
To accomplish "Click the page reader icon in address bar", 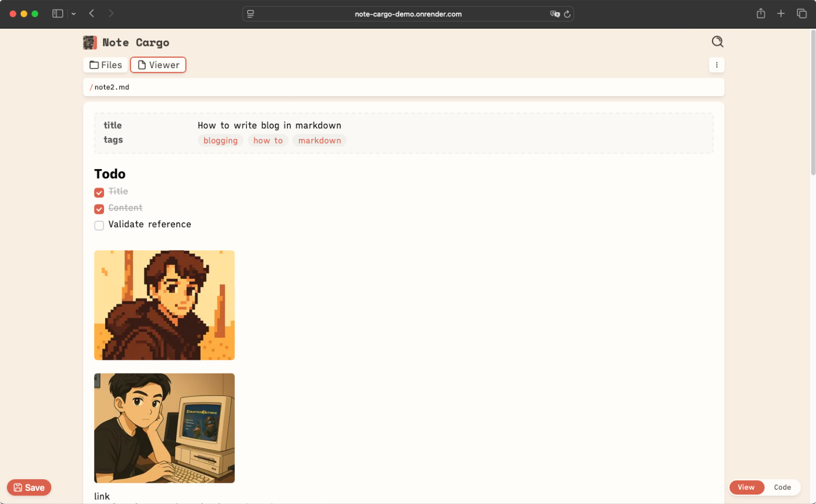I will (x=251, y=14).
